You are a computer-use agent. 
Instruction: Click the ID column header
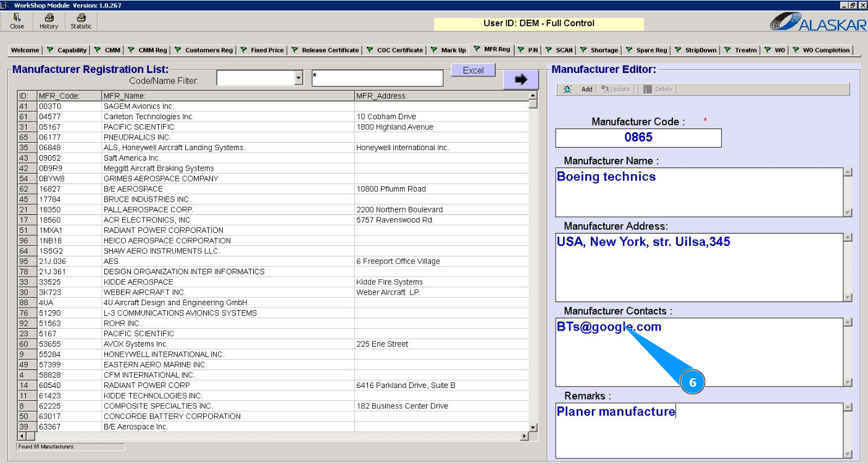pos(27,96)
